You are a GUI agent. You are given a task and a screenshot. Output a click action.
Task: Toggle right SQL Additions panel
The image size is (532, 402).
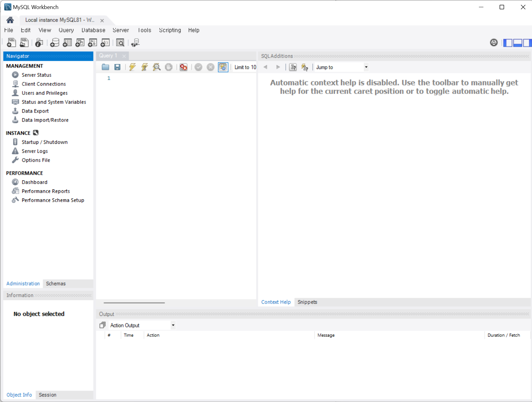pos(527,43)
